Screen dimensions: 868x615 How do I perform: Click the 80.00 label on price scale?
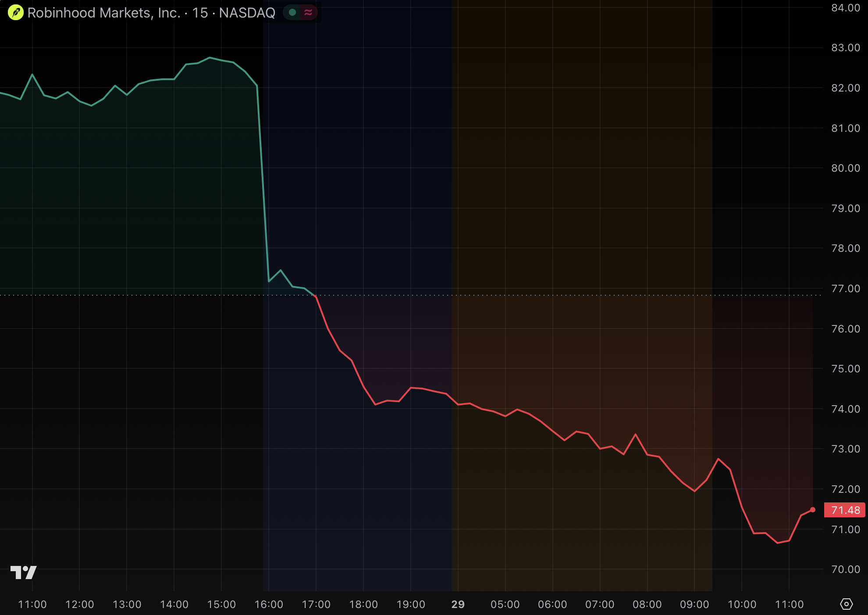(x=846, y=168)
